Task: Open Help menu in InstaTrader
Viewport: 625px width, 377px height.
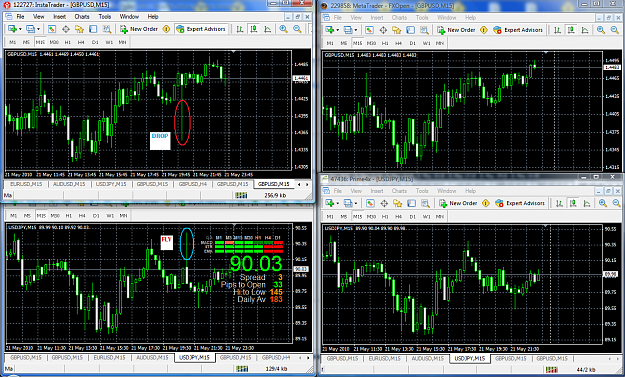Action: point(153,17)
